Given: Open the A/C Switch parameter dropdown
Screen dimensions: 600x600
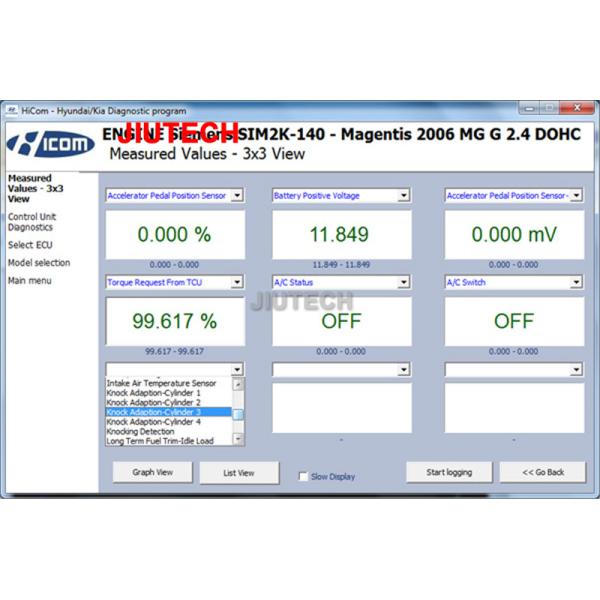Looking at the screenshot, I should point(576,283).
